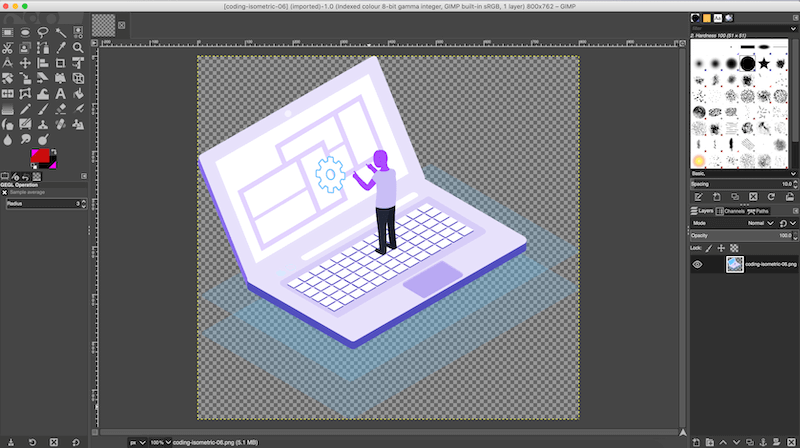Adjust the layer Opacity slider
This screenshot has width=800, height=448.
pyautogui.click(x=740, y=235)
